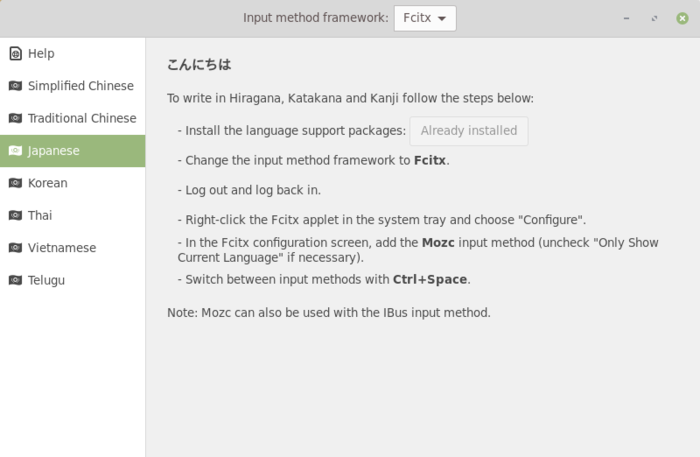Click the Japanese flag icon in sidebar
700x457 pixels.
(x=14, y=151)
